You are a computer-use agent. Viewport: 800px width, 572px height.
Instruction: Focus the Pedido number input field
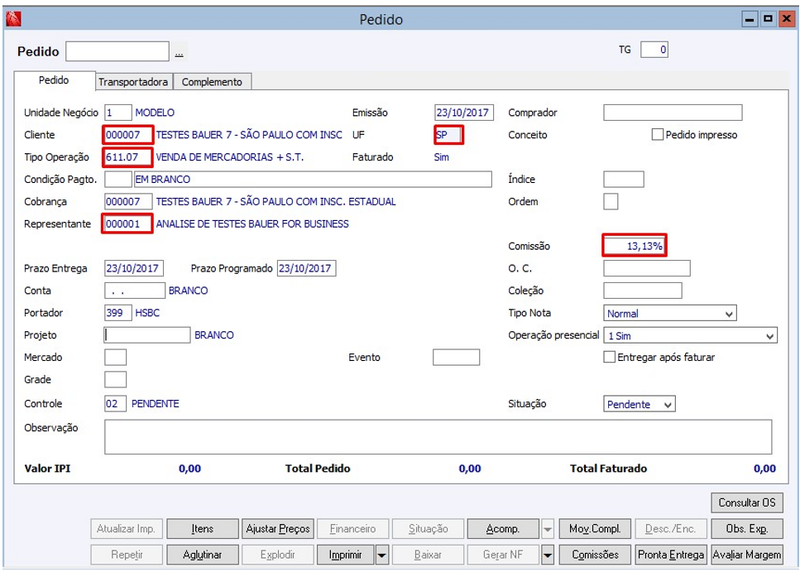point(117,52)
